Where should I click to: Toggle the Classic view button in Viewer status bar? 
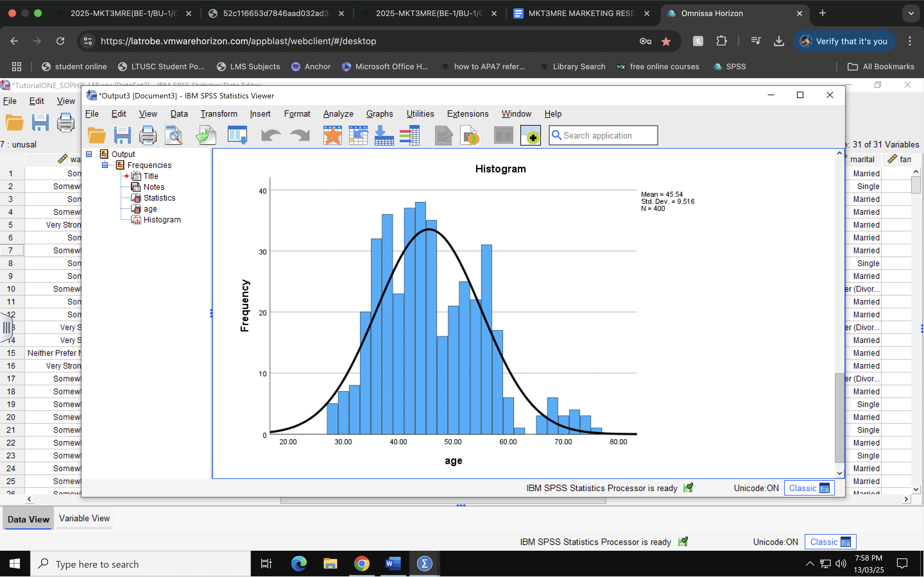point(809,488)
